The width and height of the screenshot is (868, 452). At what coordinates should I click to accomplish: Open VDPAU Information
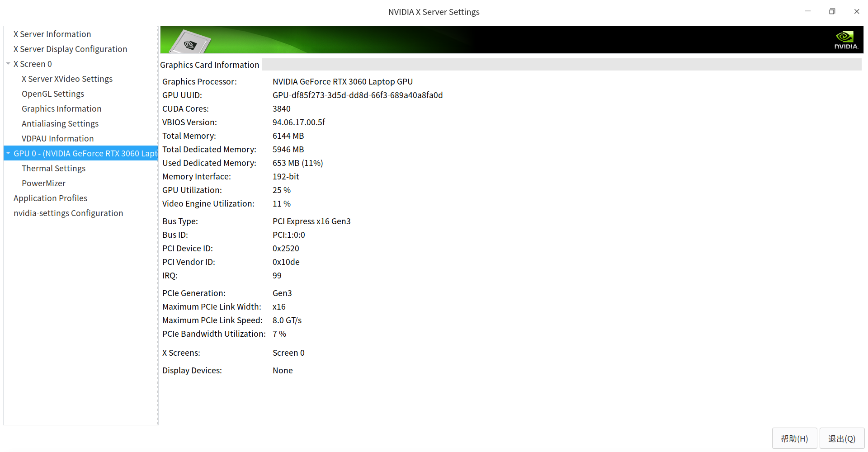[x=58, y=139]
